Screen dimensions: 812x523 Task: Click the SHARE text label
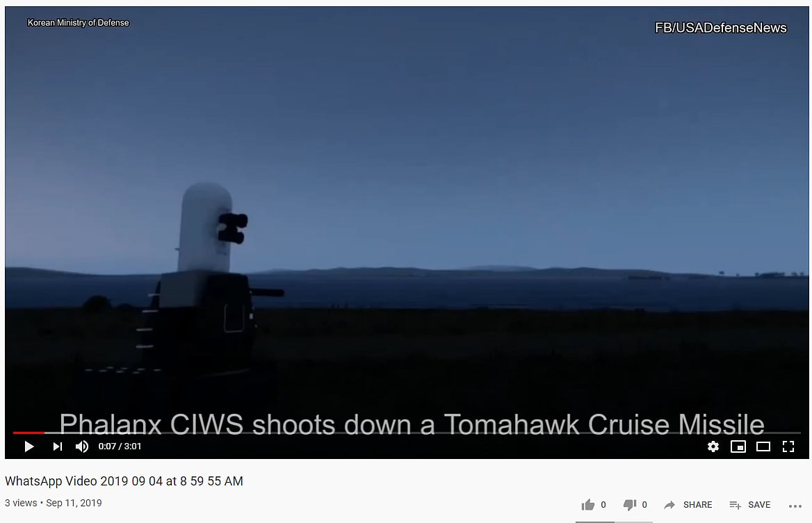tap(697, 505)
